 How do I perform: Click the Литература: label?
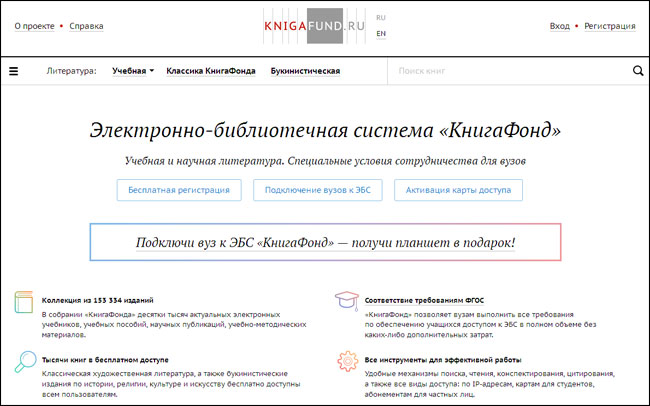tap(71, 71)
